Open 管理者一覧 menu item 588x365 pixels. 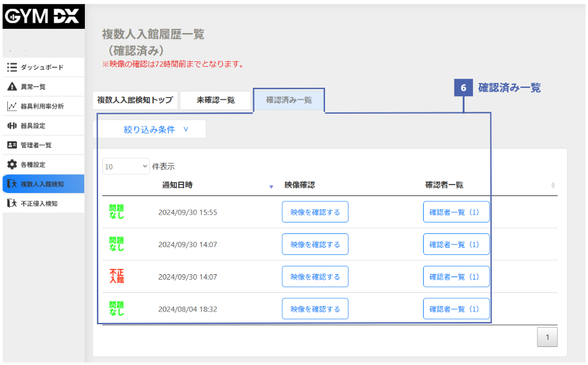pyautogui.click(x=43, y=145)
